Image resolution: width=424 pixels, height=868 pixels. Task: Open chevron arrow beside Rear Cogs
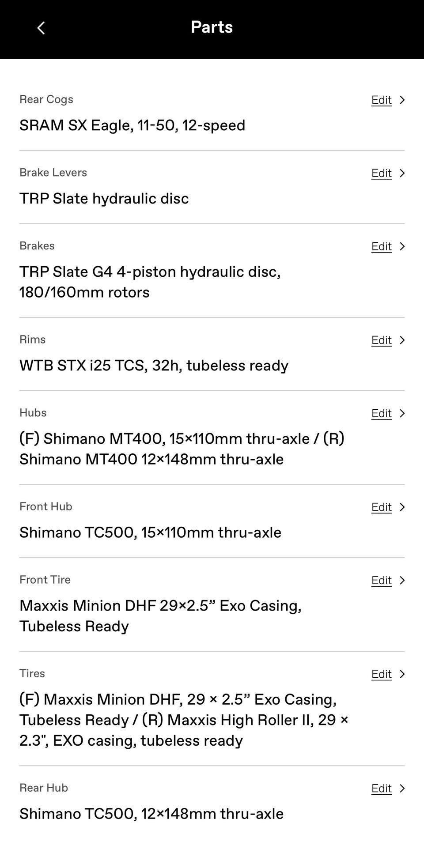(402, 100)
